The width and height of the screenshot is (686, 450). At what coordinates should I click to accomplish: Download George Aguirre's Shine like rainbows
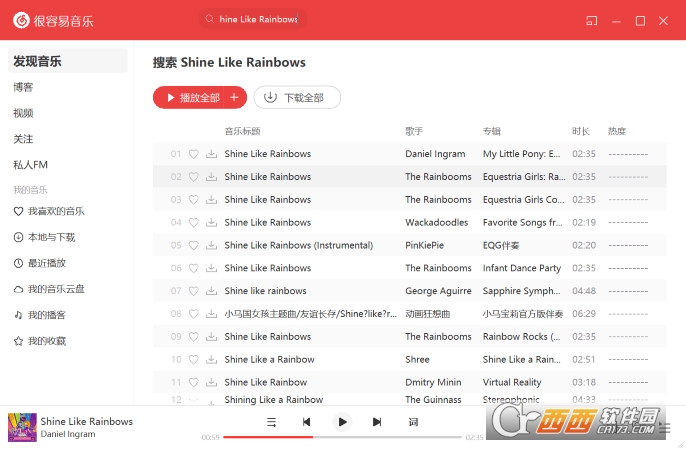pyautogui.click(x=211, y=290)
